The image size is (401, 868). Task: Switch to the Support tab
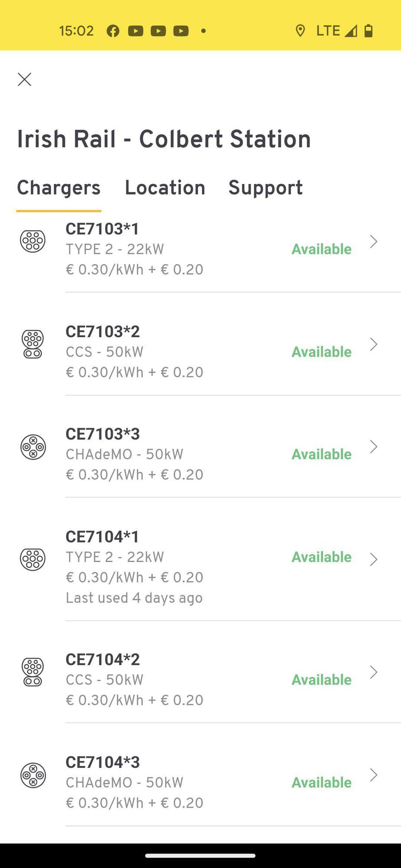tap(265, 187)
